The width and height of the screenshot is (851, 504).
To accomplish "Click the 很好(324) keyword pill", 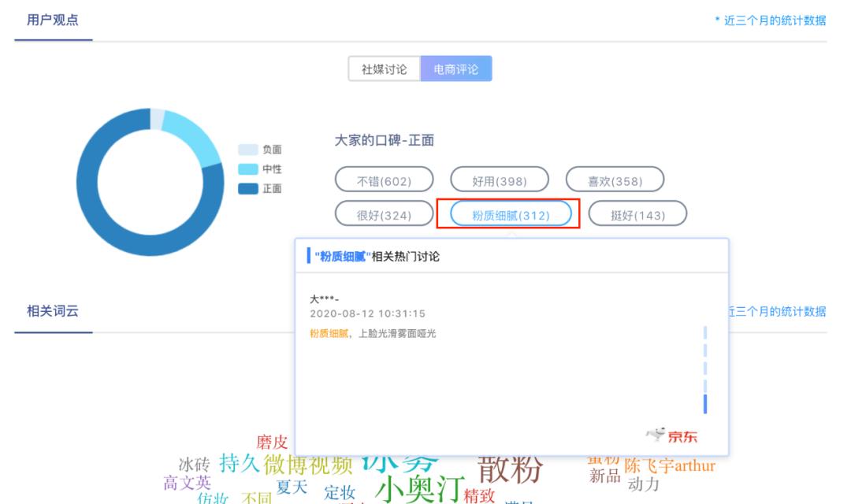I will 385,213.
